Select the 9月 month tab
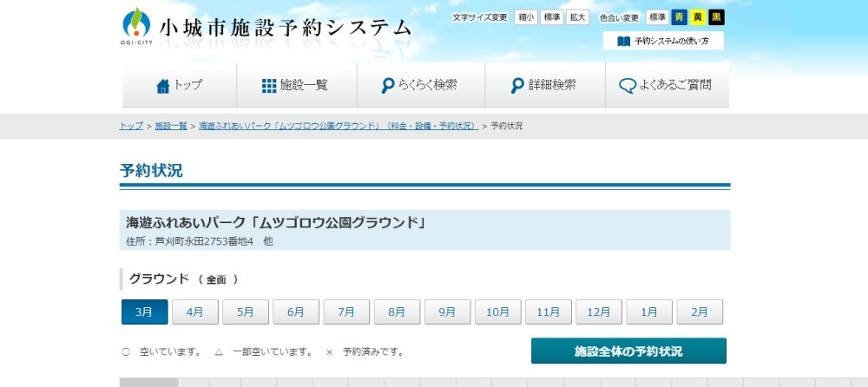868x387 pixels. click(x=447, y=312)
